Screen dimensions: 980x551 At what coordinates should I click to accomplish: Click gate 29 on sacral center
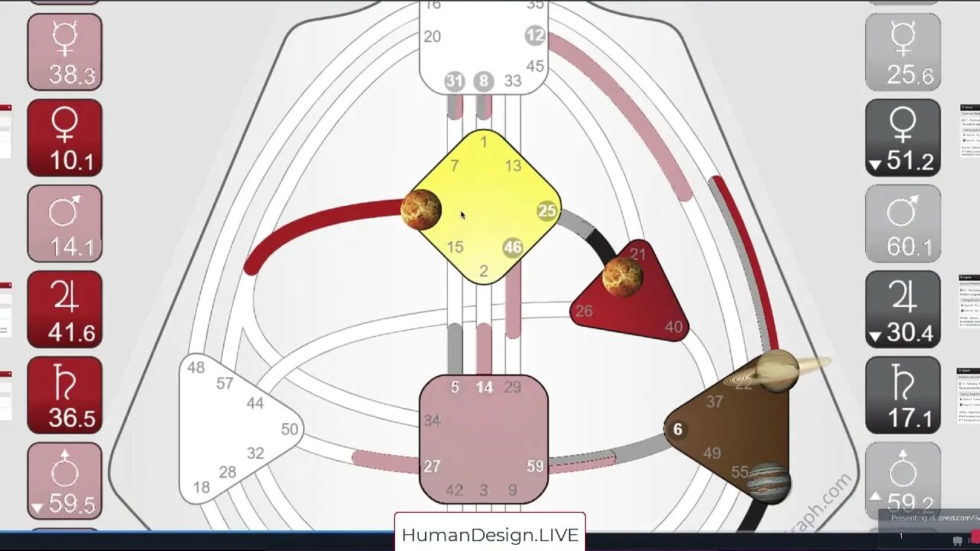click(512, 387)
